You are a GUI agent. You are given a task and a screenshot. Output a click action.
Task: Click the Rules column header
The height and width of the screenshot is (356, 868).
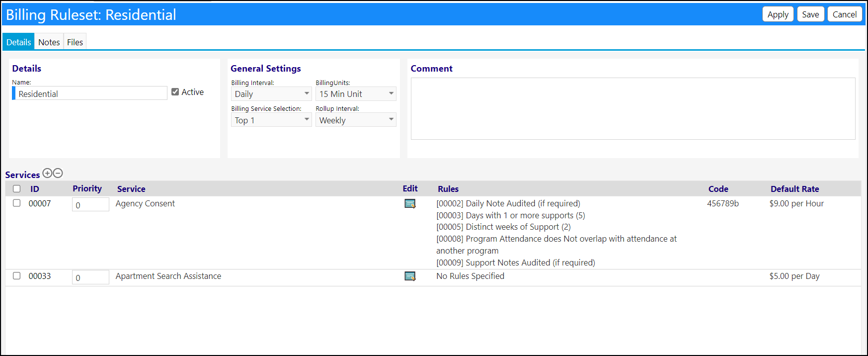click(448, 189)
